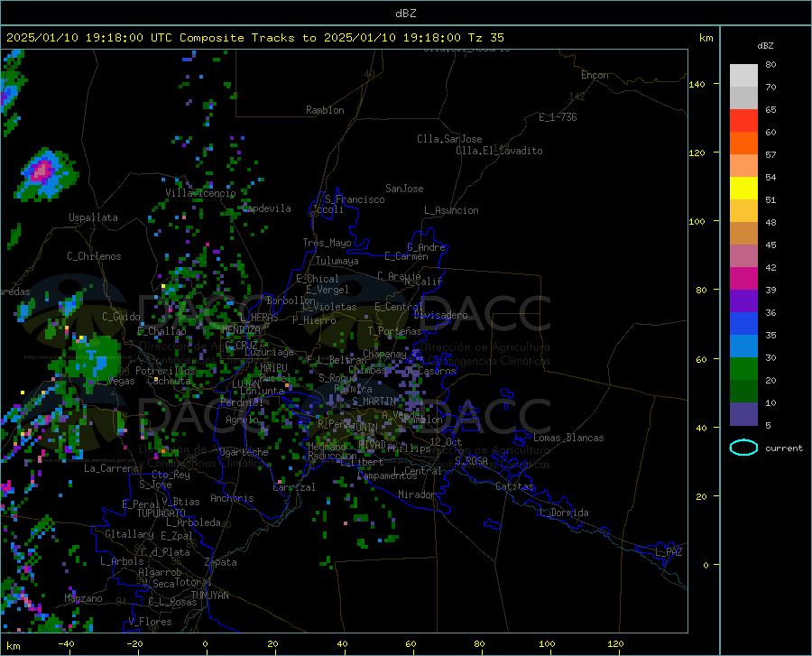This screenshot has height=656, width=812.
Task: Click the Lomas_Blancas label
Action: tap(568, 438)
